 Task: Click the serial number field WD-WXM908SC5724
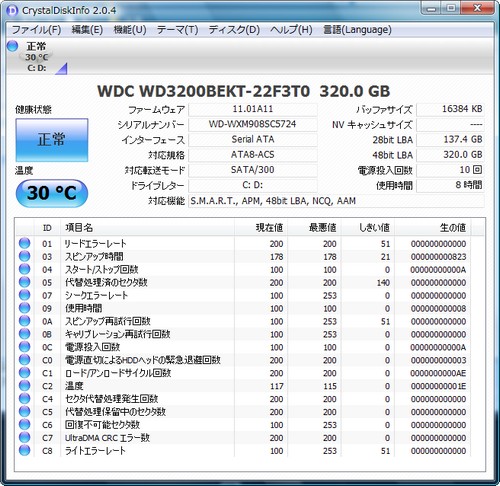point(253,124)
